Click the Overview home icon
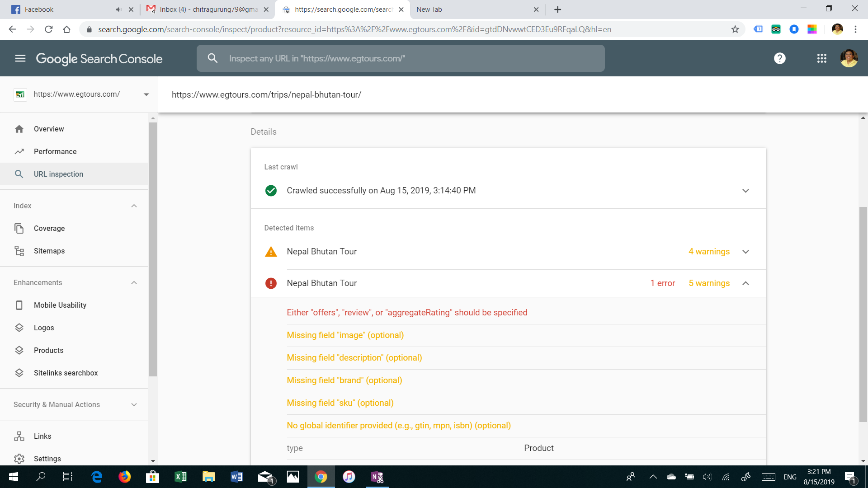The image size is (868, 488). (x=19, y=129)
